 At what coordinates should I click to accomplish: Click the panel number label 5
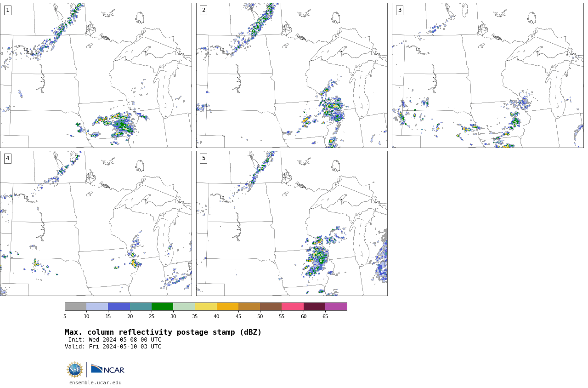coord(204,158)
